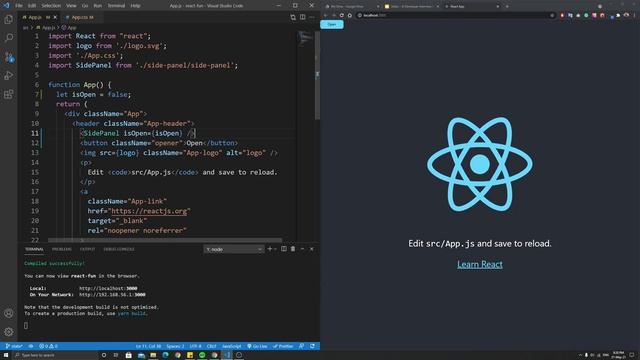
Task: Switch to the My Drive browser tab
Action: (353, 7)
